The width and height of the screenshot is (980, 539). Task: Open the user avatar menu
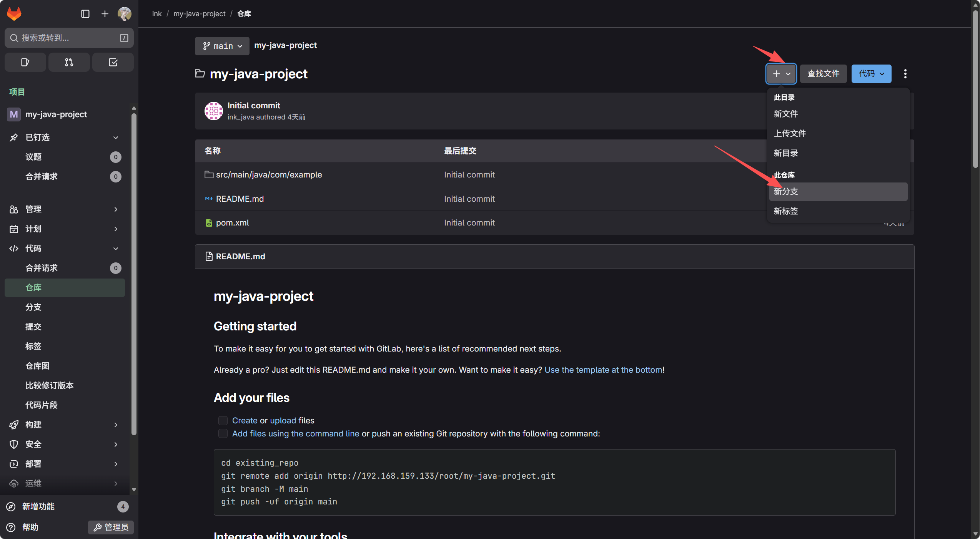coord(125,14)
